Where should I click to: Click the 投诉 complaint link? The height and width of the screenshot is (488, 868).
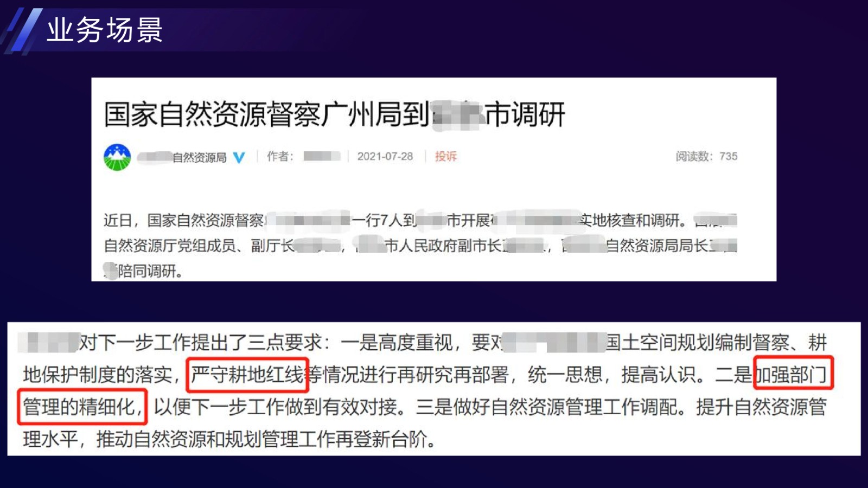tap(446, 156)
